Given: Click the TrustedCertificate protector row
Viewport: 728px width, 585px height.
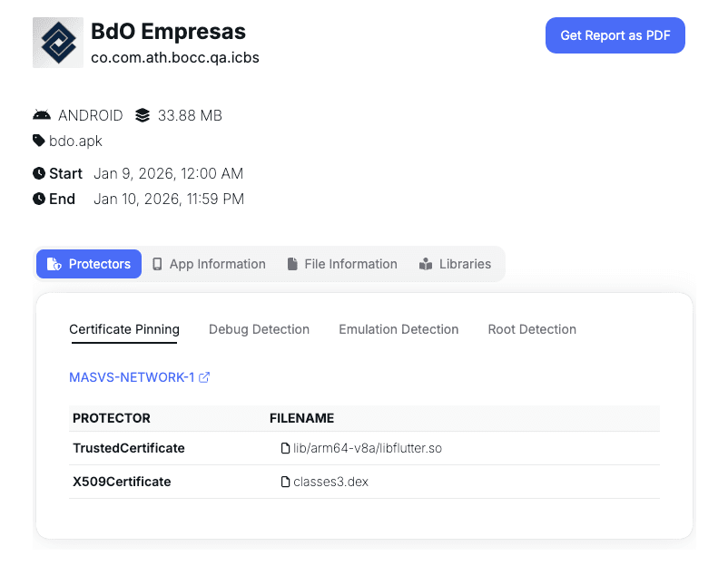Looking at the screenshot, I should point(129,448).
